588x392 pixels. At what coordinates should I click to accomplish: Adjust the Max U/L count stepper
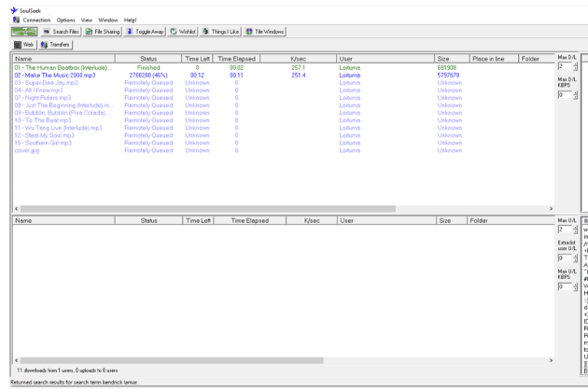[x=575, y=230]
